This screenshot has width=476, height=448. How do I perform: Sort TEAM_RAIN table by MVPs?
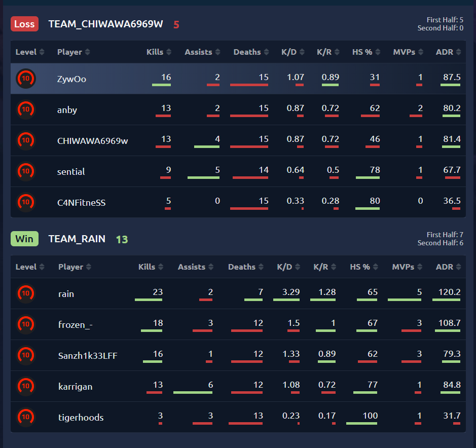(x=407, y=267)
